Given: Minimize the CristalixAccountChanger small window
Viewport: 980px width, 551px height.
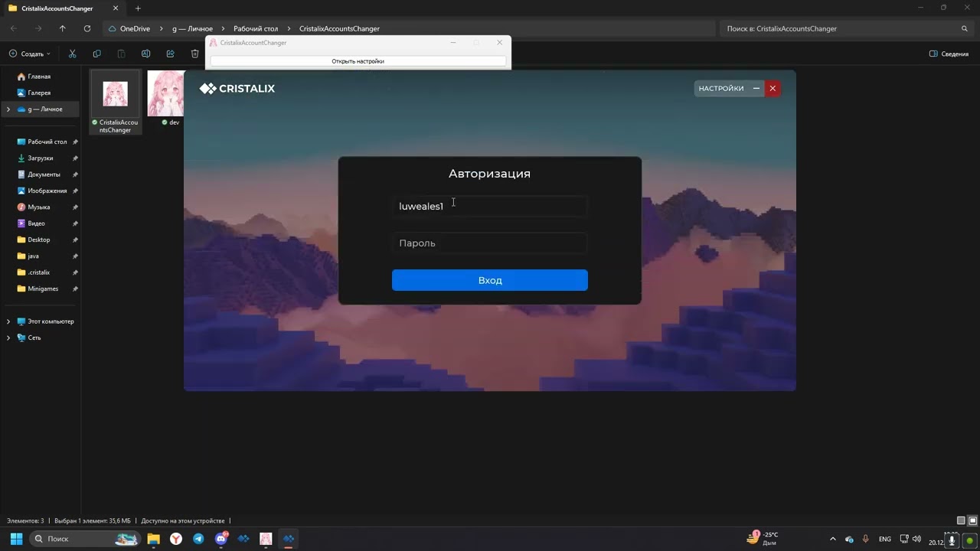Looking at the screenshot, I should click(452, 43).
